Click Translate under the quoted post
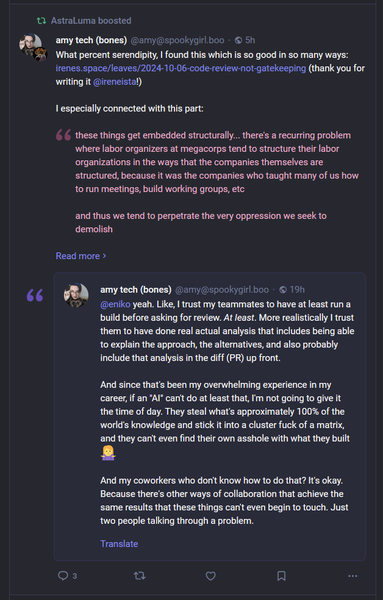 pos(119,543)
